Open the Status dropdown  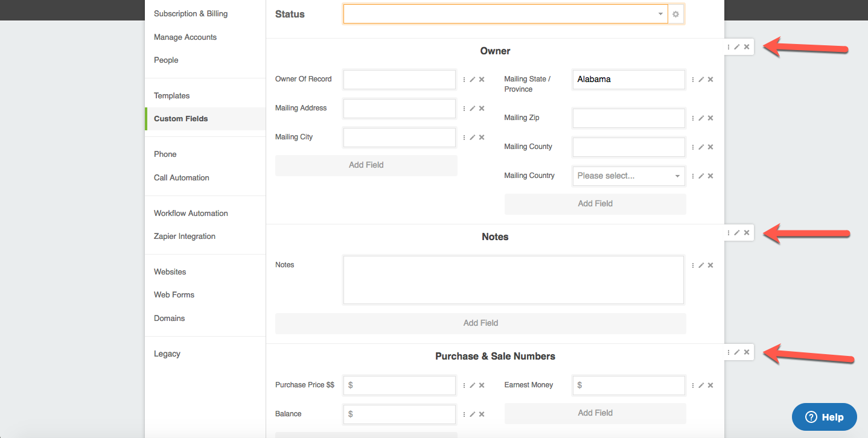[505, 14]
